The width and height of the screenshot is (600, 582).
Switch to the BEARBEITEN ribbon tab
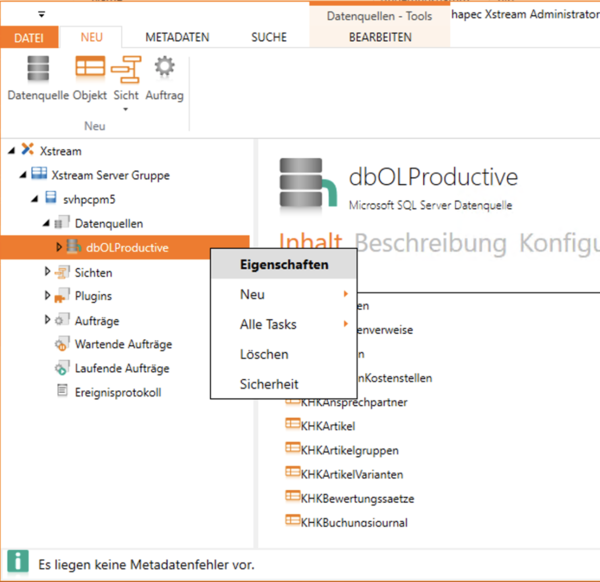(x=380, y=37)
